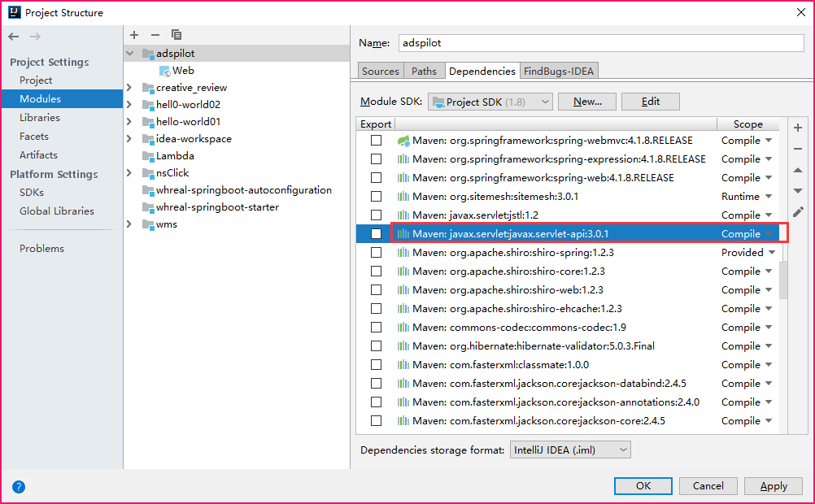815x504 pixels.
Task: Switch to the Sources tab
Action: pyautogui.click(x=381, y=72)
